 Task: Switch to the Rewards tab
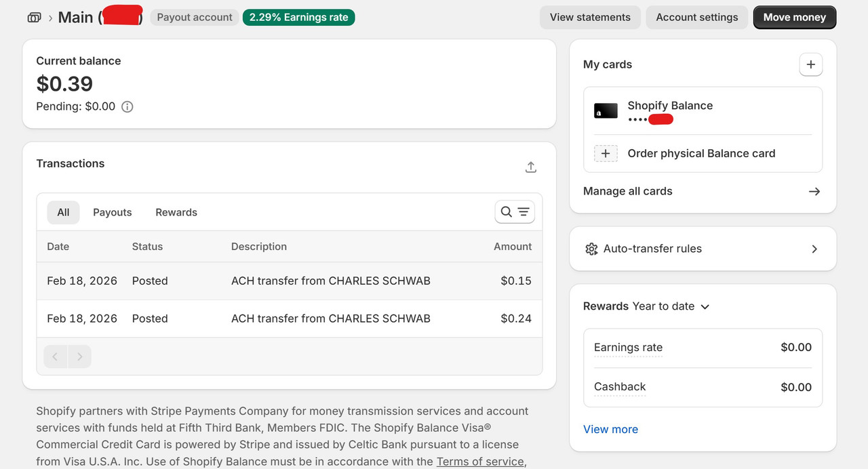pos(176,212)
